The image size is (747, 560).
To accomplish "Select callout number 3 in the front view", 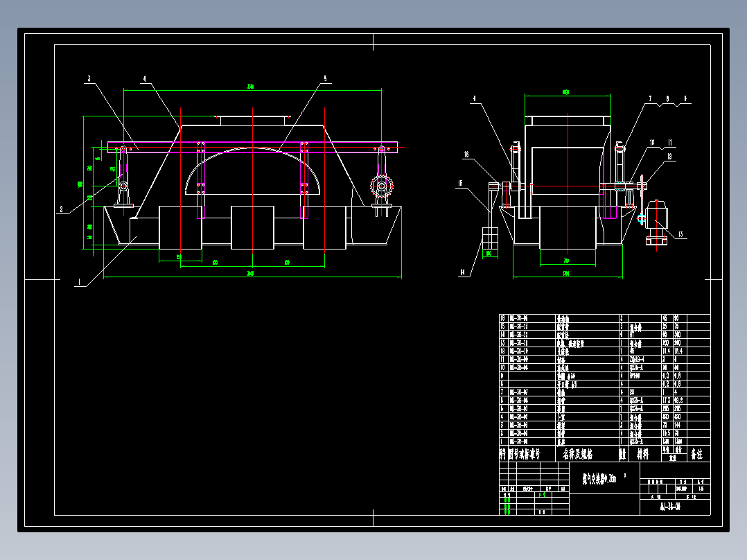I will coord(89,78).
